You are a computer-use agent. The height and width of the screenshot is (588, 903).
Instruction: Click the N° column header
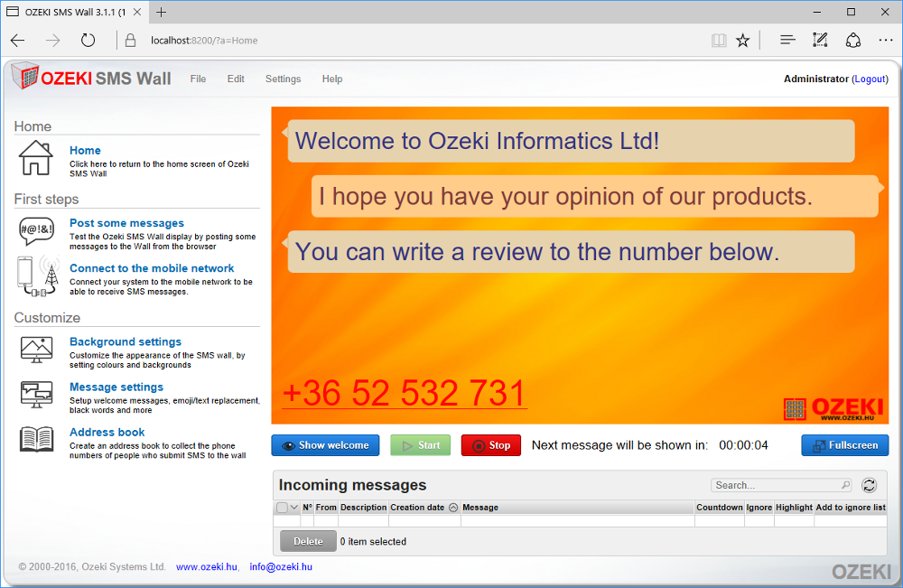click(307, 508)
